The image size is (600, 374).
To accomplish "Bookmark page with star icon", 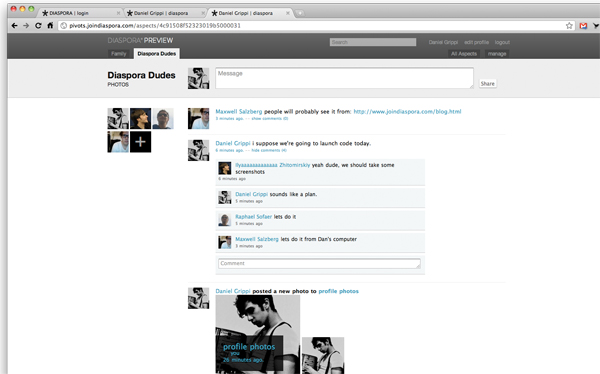I will [x=569, y=26].
